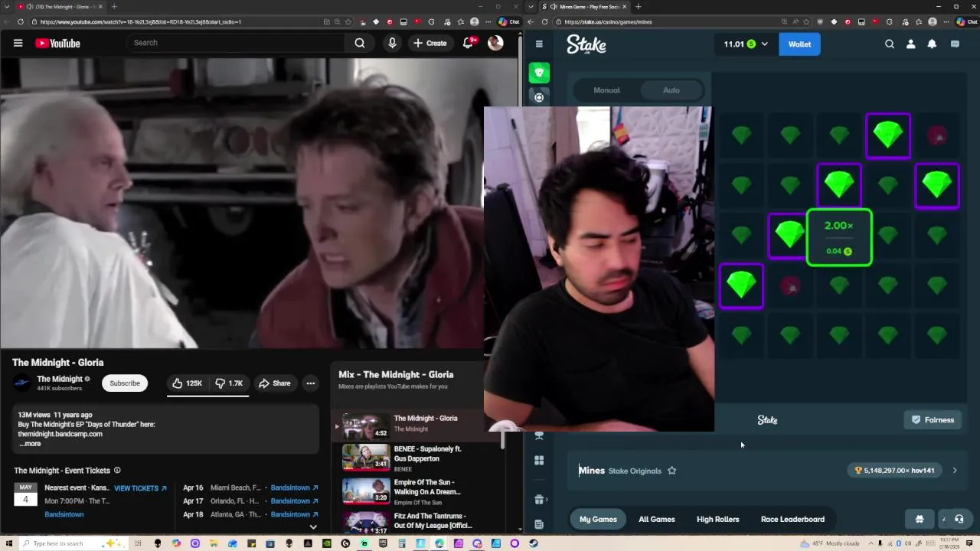This screenshot has height=551, width=980.
Task: Select the Race Leaderboard tab
Action: coord(792,519)
